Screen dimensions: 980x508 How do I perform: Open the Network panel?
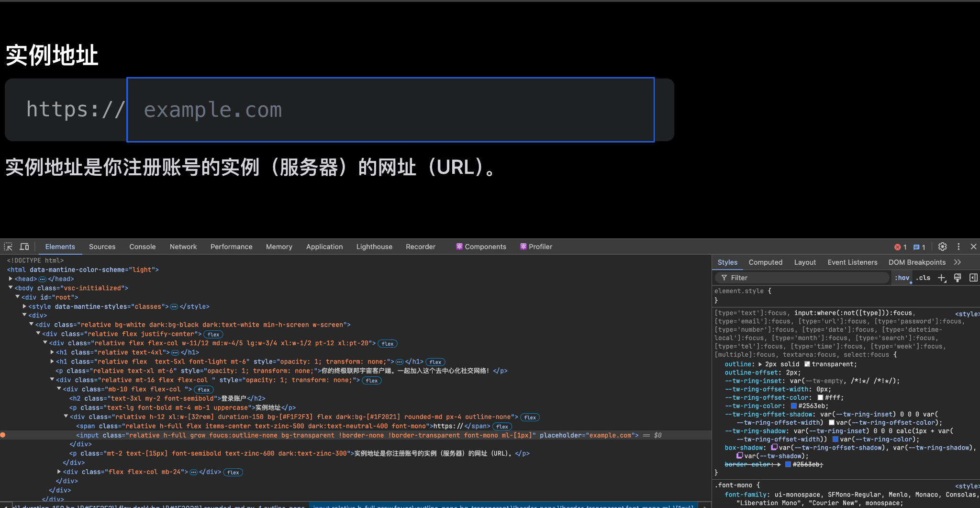183,247
